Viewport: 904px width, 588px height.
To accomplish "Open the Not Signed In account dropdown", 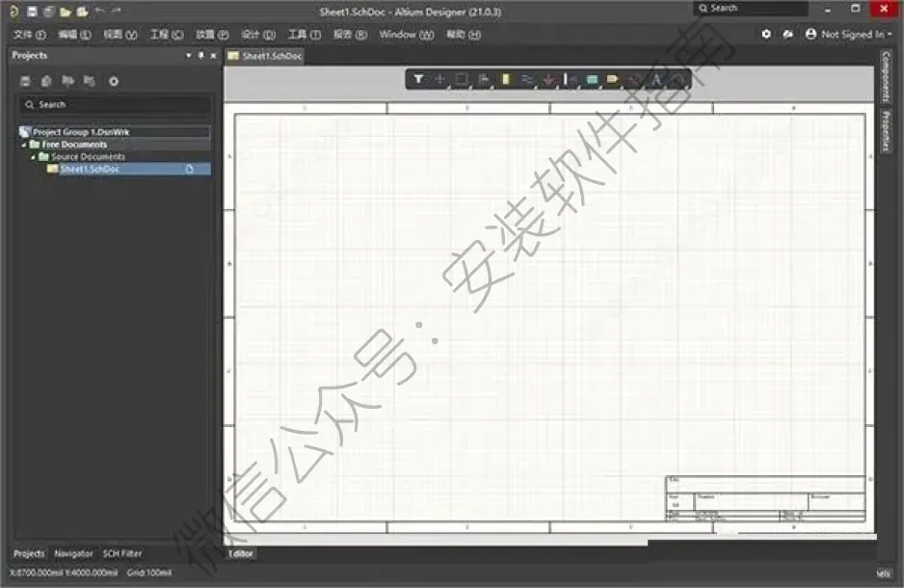I will 849,34.
